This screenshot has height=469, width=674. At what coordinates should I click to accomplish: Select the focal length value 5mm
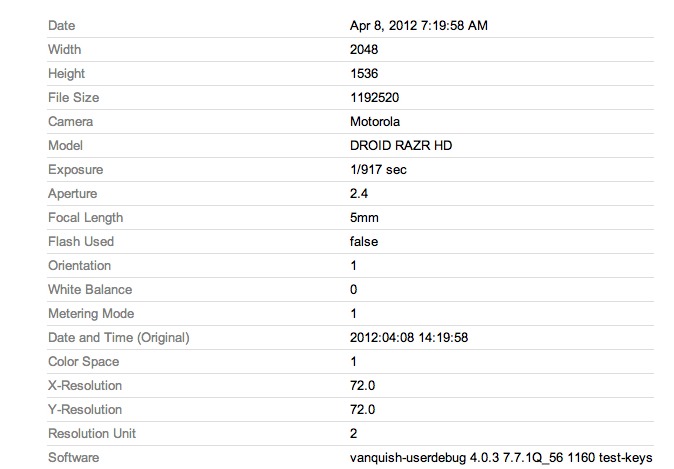click(x=362, y=217)
